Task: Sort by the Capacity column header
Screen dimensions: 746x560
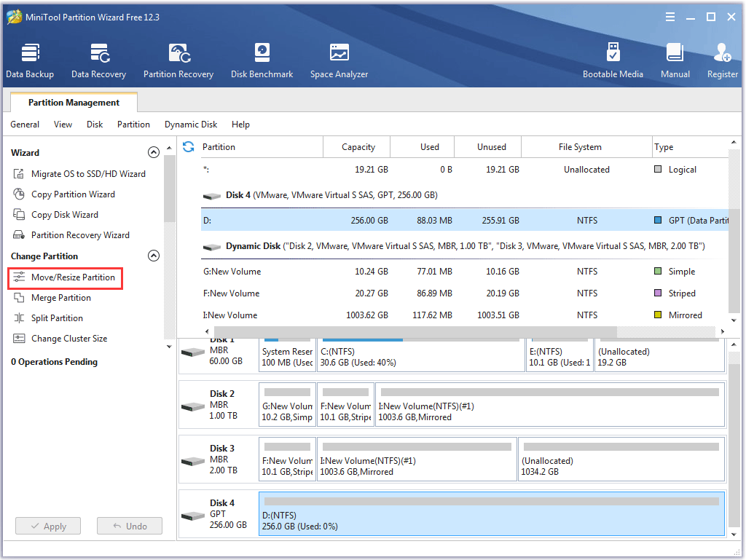Action: point(357,147)
